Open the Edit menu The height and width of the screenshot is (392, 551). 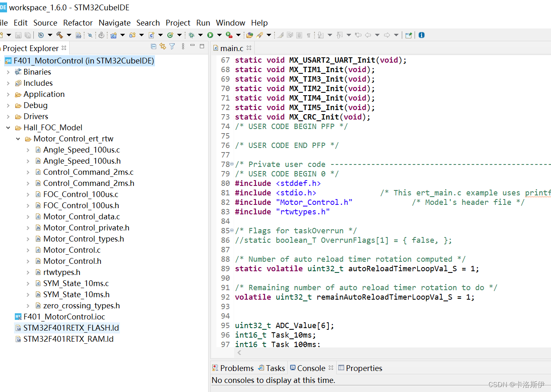coord(21,23)
